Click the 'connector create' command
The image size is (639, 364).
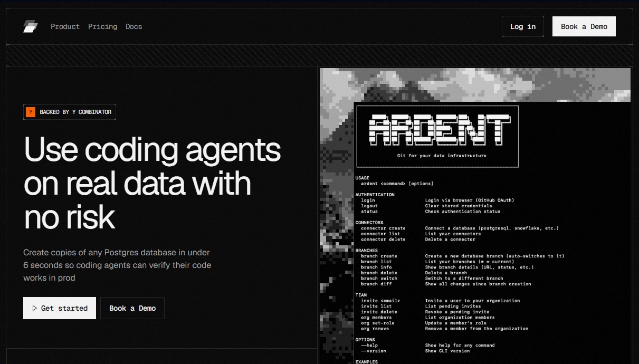click(383, 228)
